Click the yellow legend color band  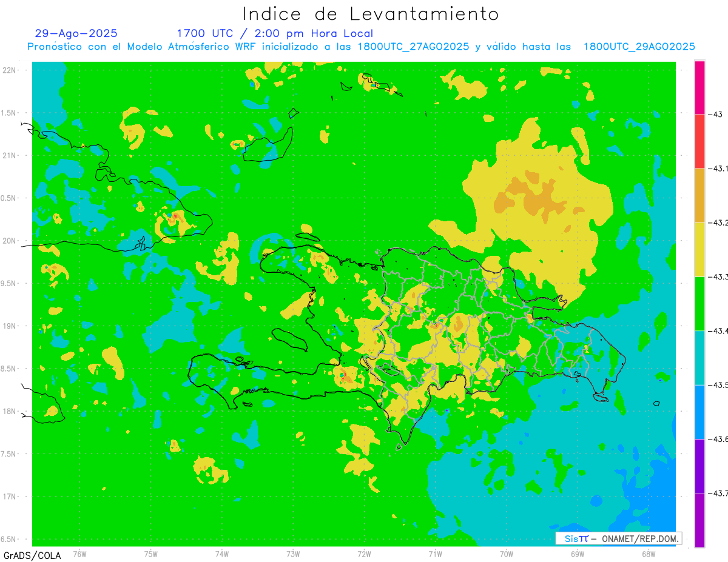tap(699, 249)
